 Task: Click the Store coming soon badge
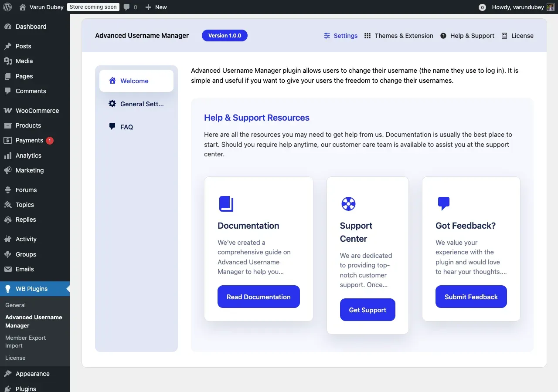click(93, 7)
